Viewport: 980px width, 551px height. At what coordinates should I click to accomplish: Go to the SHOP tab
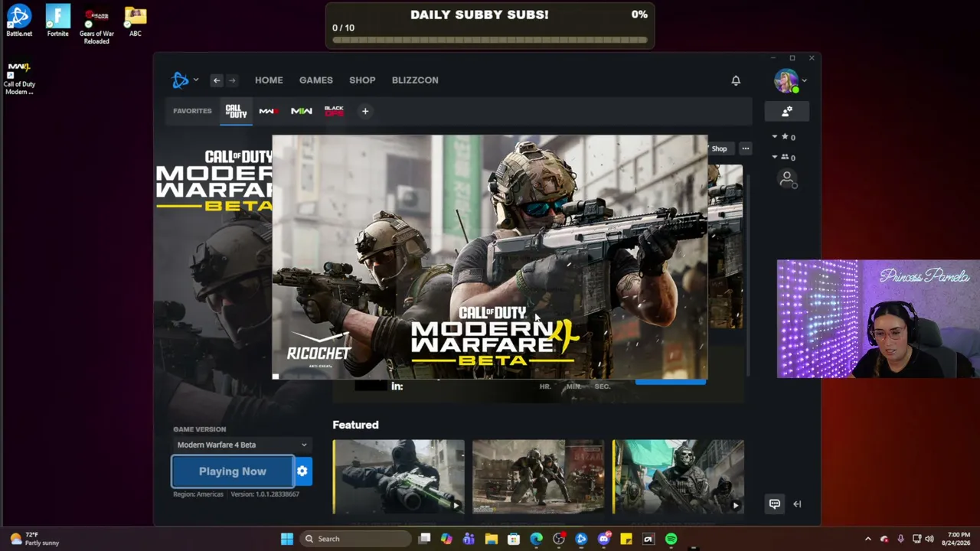click(x=362, y=80)
